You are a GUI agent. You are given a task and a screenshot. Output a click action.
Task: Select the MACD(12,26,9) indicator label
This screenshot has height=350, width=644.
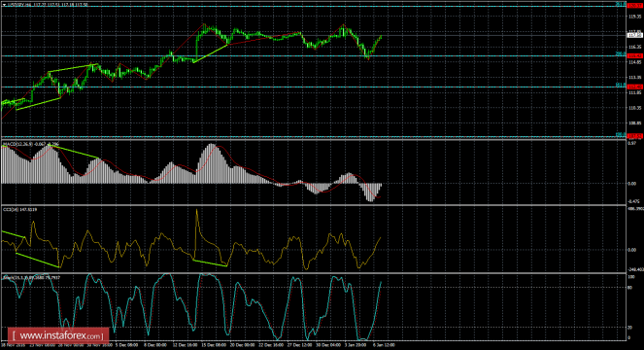17,144
